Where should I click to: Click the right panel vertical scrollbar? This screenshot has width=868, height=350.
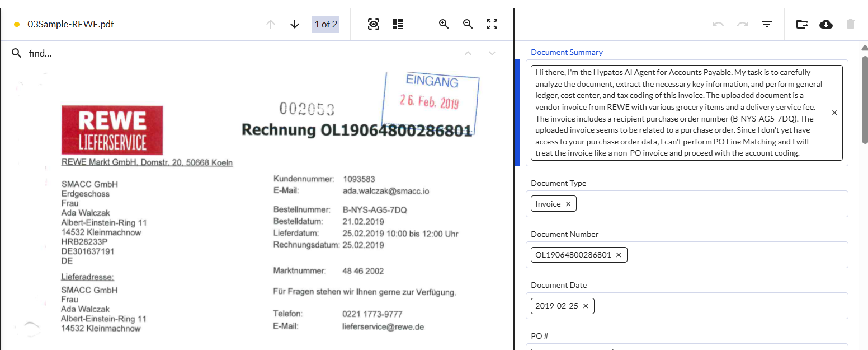865,99
